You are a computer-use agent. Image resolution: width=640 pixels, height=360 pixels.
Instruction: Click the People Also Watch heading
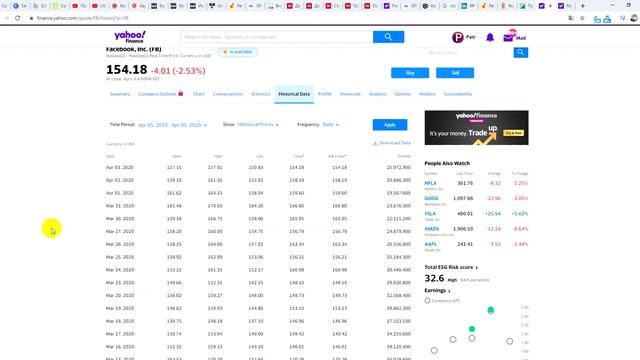pyautogui.click(x=447, y=163)
